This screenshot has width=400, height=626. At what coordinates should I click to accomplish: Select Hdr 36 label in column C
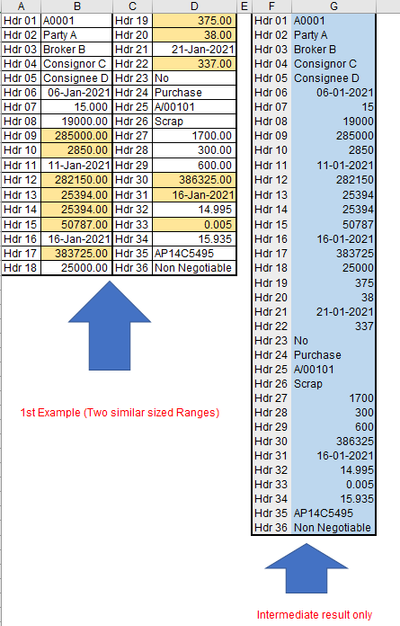[133, 268]
